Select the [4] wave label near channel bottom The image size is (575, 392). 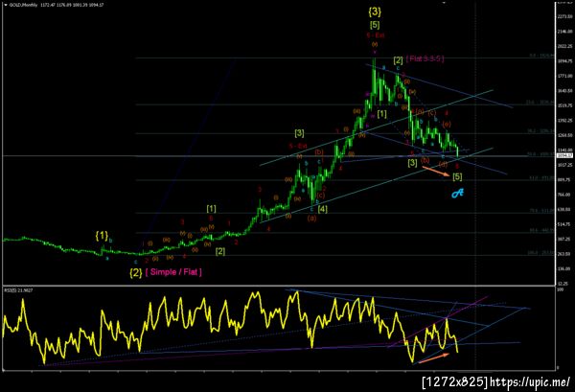pyautogui.click(x=322, y=209)
